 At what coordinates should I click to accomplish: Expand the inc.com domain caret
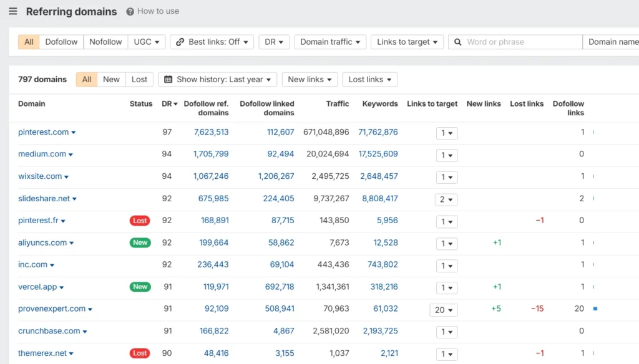(52, 265)
